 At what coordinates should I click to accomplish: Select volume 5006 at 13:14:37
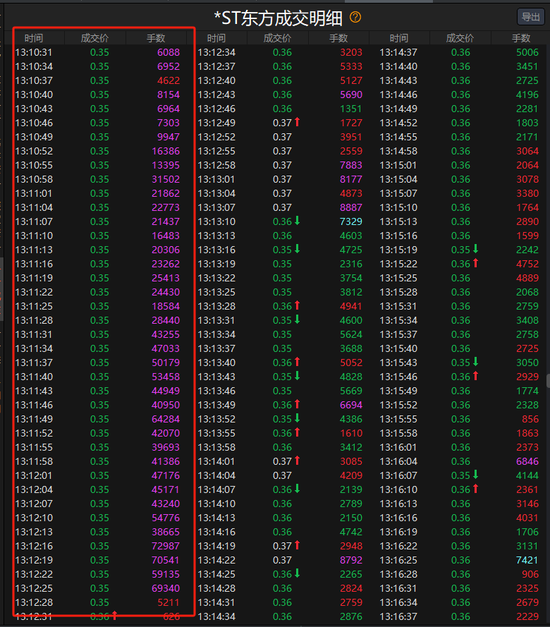coord(527,52)
